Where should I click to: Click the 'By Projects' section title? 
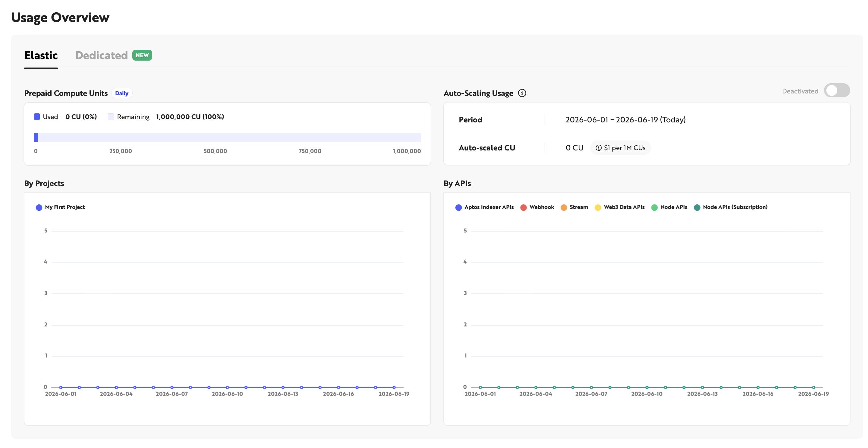(x=44, y=183)
